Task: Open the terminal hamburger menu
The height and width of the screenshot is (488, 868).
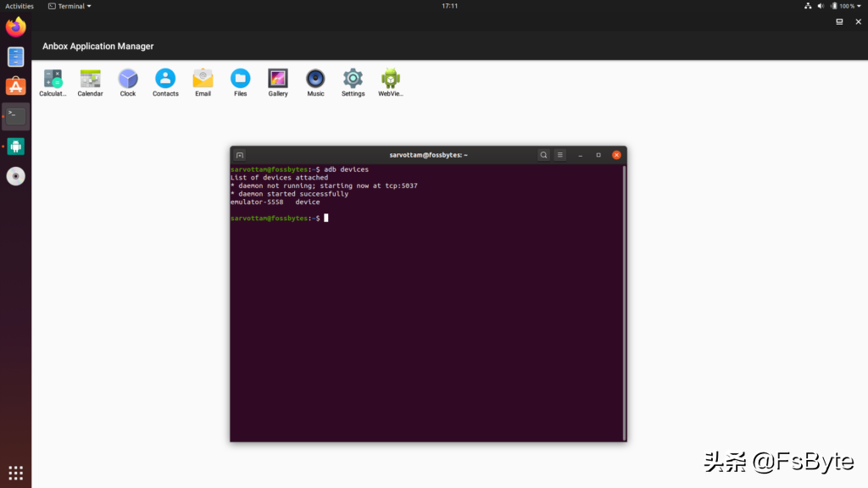Action: click(x=559, y=155)
